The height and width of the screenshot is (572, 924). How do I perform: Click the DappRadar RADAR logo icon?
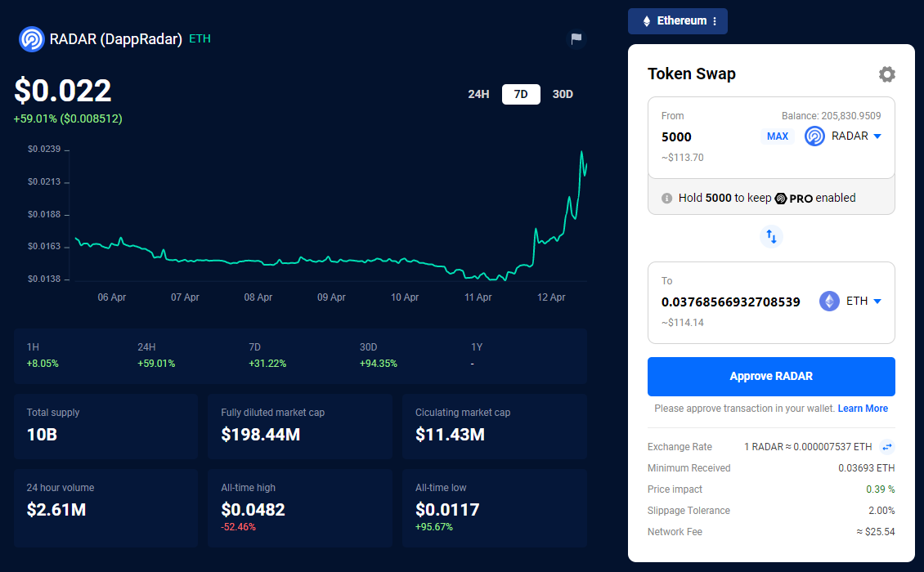click(x=31, y=39)
